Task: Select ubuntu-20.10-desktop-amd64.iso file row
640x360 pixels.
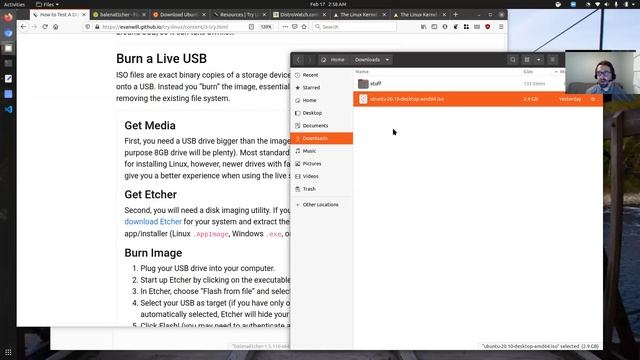Action: point(478,99)
